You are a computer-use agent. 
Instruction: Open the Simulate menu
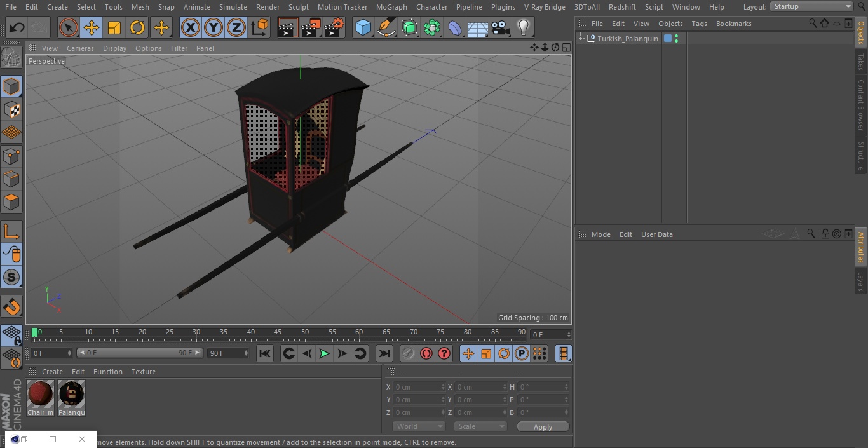pos(233,7)
